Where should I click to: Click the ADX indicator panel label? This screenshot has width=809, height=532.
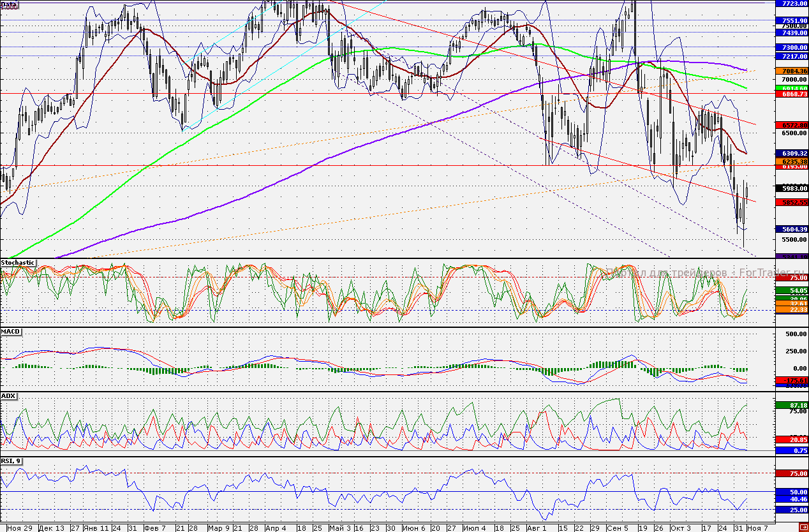tap(8, 396)
